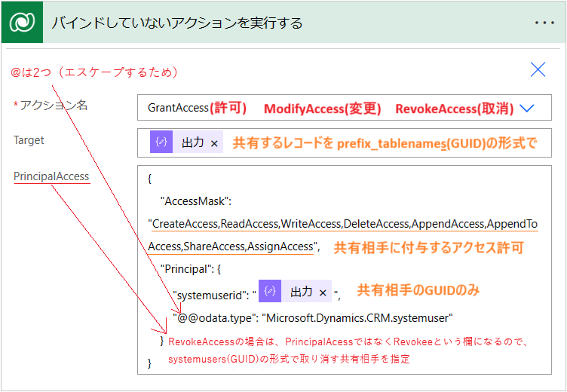
Task: Click the Access,ShareAccess,AssignAccess line
Action: click(x=234, y=247)
